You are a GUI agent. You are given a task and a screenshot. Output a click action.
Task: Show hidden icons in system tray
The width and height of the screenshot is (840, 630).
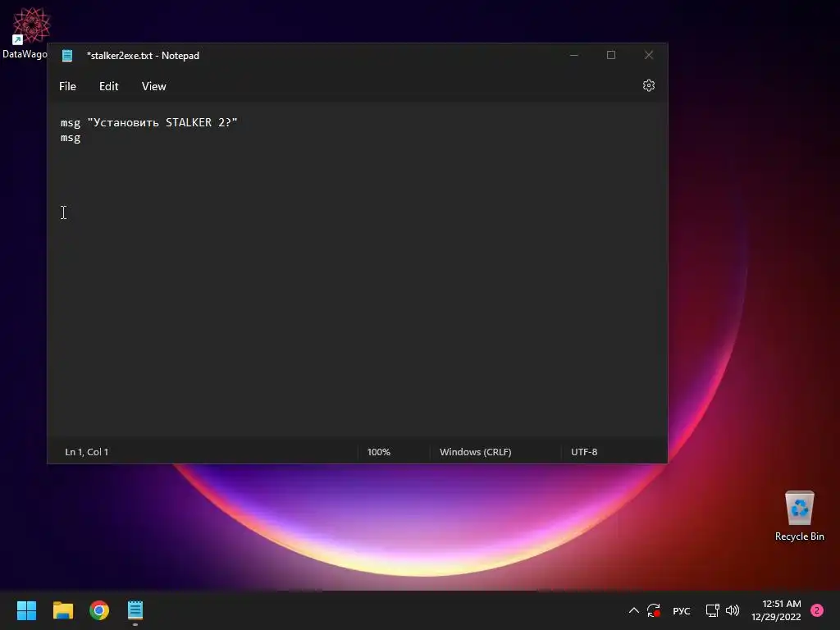[x=634, y=610]
